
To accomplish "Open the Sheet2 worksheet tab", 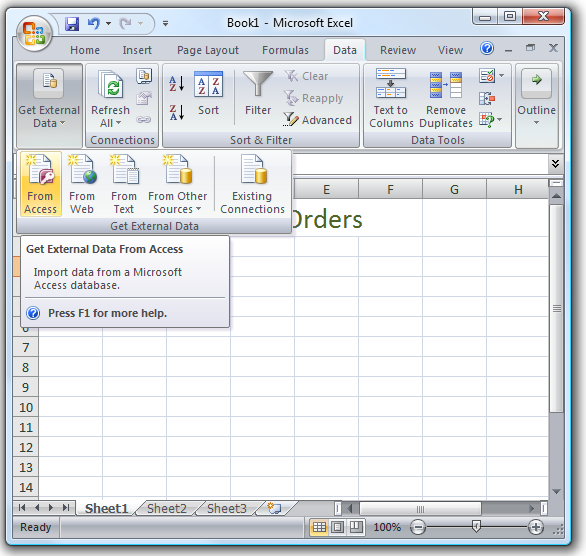I will [167, 509].
